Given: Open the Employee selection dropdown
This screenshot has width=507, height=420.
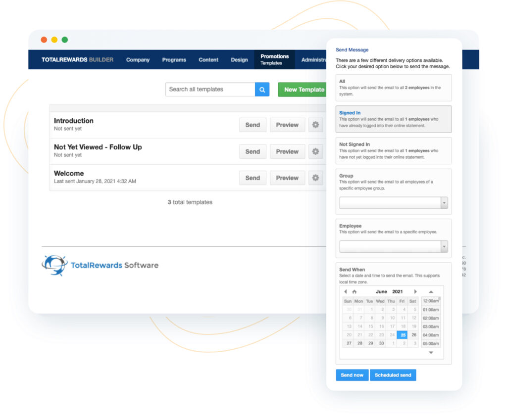Looking at the screenshot, I should point(393,245).
